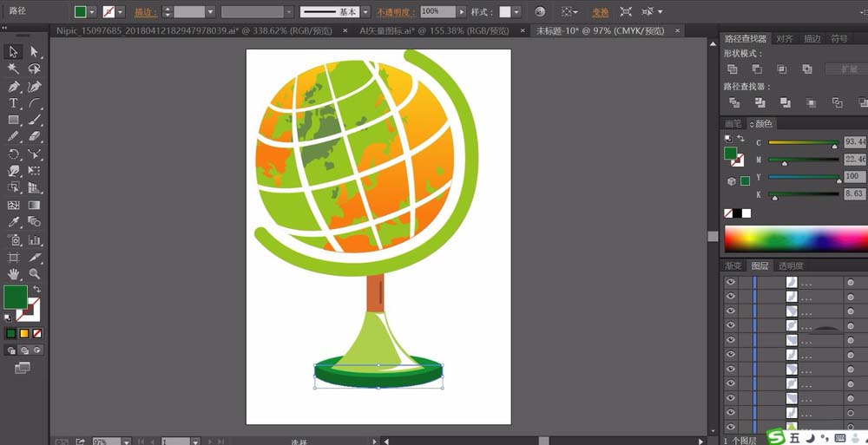
Task: Click the vertical scrollbar of the canvas
Action: tap(713, 236)
